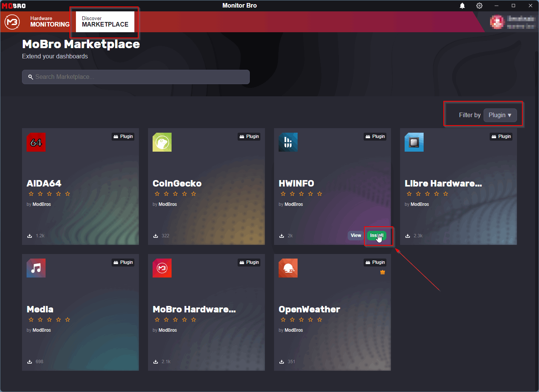The image size is (539, 392).
Task: Click the OpenWeather plugin icon
Action: [x=288, y=268]
